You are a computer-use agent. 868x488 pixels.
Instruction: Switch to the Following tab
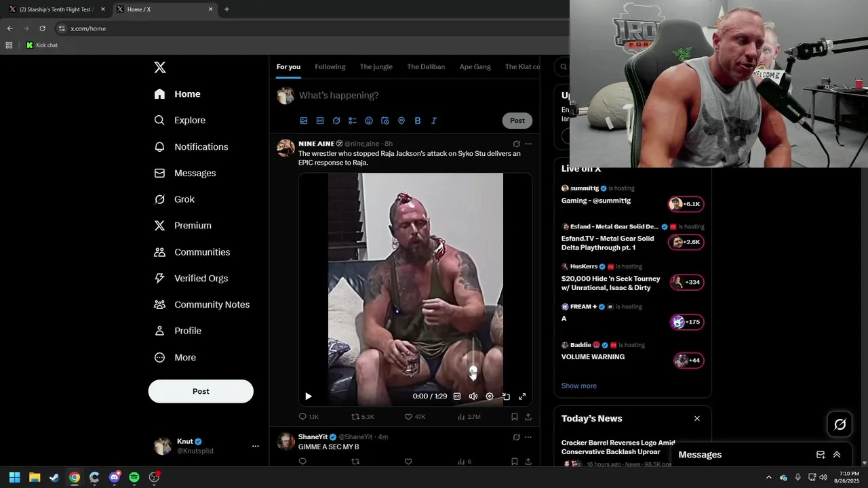pos(330,66)
